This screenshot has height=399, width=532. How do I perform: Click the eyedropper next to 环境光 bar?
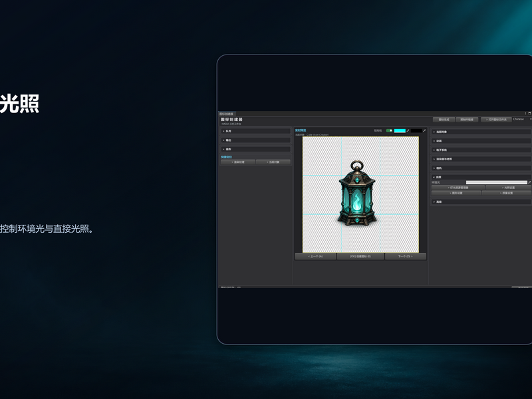coord(529,182)
